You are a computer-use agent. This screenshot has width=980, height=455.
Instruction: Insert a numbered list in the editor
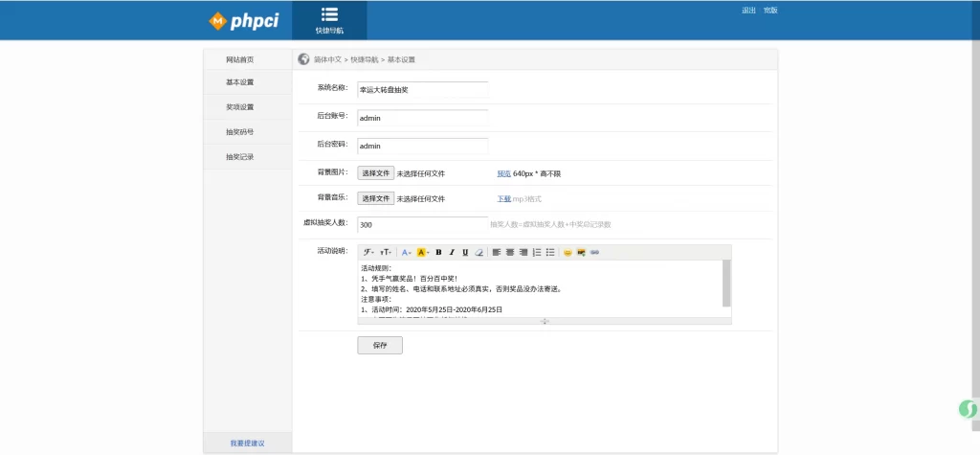pyautogui.click(x=537, y=252)
